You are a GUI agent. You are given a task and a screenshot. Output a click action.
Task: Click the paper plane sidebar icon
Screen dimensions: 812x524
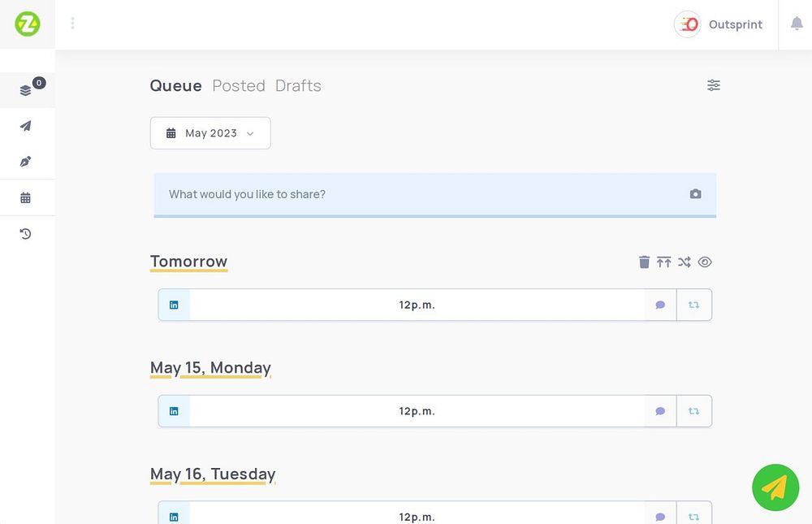tap(26, 126)
